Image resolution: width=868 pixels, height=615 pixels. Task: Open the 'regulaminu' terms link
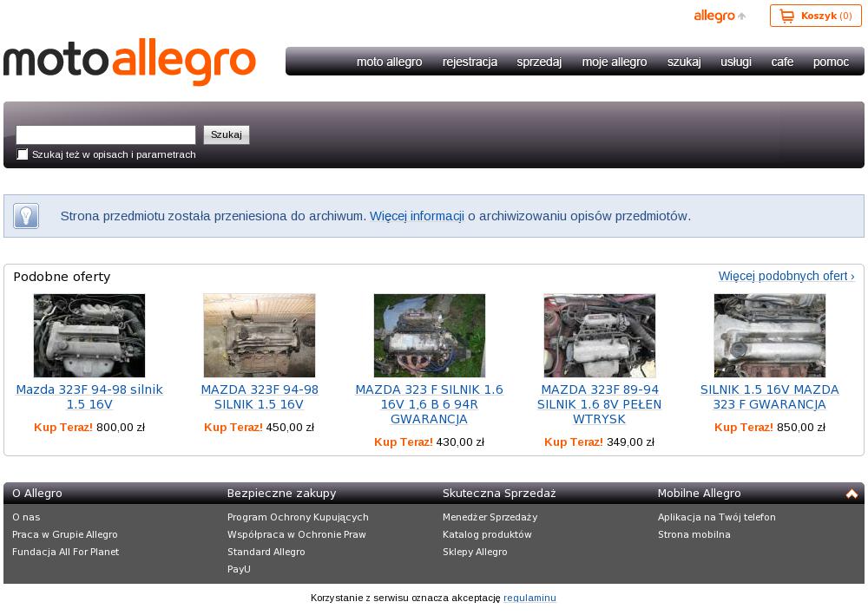tap(529, 598)
